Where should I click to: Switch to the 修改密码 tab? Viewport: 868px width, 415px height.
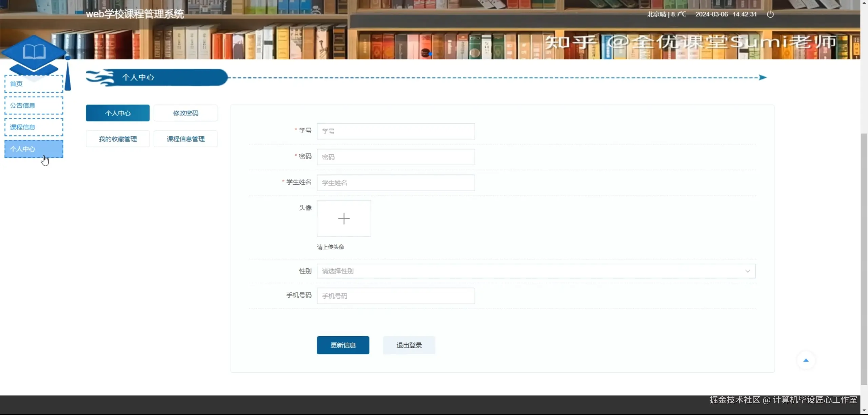pyautogui.click(x=185, y=113)
